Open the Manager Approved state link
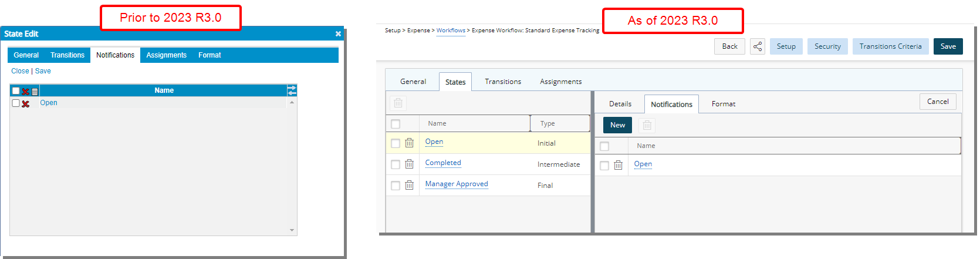Screen dimensions: 980x259 457,184
